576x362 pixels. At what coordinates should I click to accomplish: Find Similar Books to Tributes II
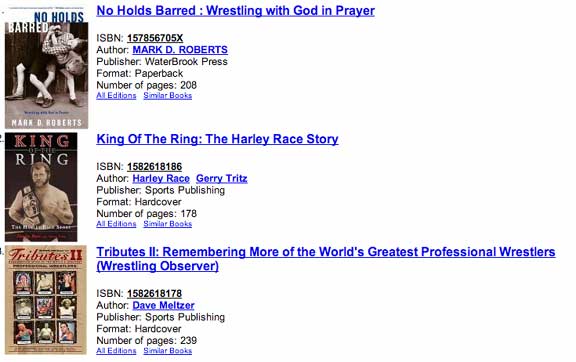pos(168,351)
